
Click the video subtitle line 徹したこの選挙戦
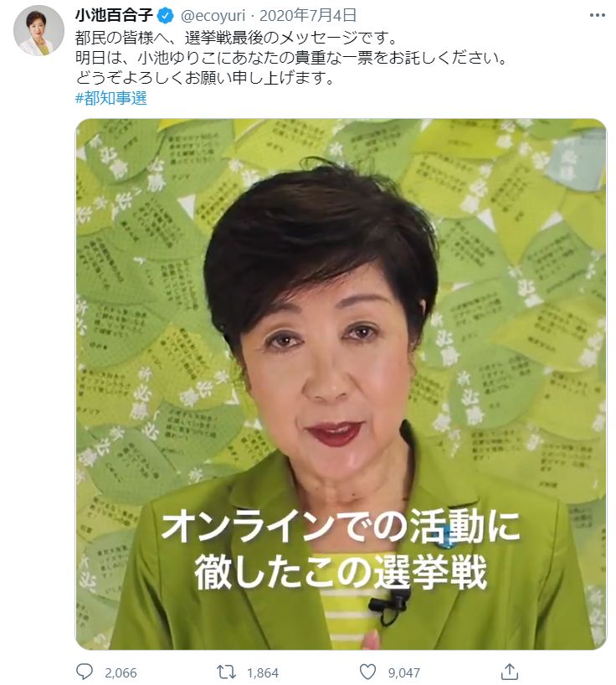[341, 571]
